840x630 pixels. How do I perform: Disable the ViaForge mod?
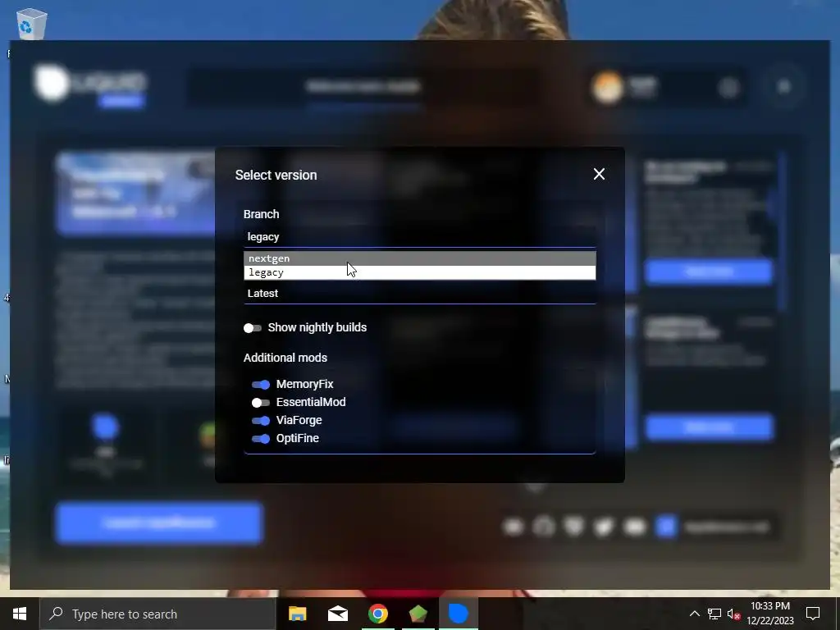click(261, 421)
